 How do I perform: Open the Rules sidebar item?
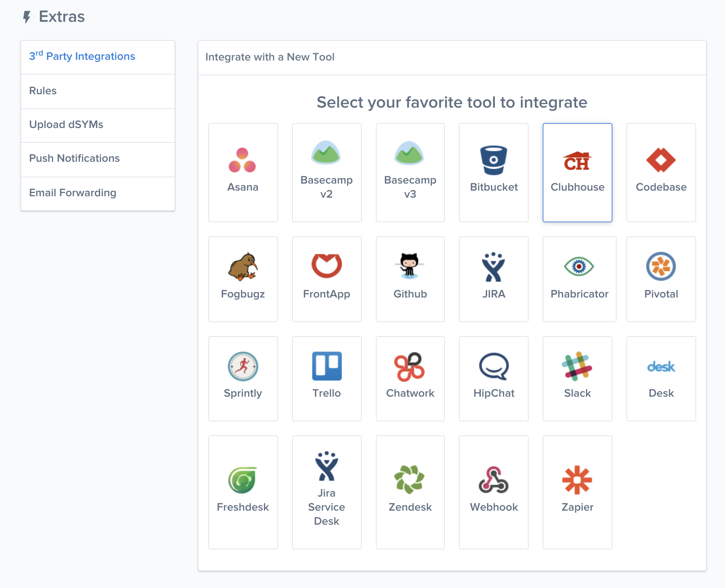98,91
